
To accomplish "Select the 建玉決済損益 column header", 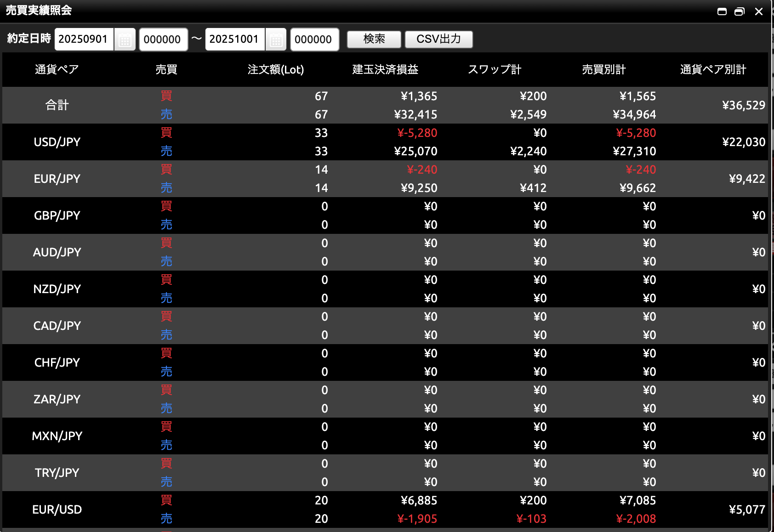I will pyautogui.click(x=385, y=69).
